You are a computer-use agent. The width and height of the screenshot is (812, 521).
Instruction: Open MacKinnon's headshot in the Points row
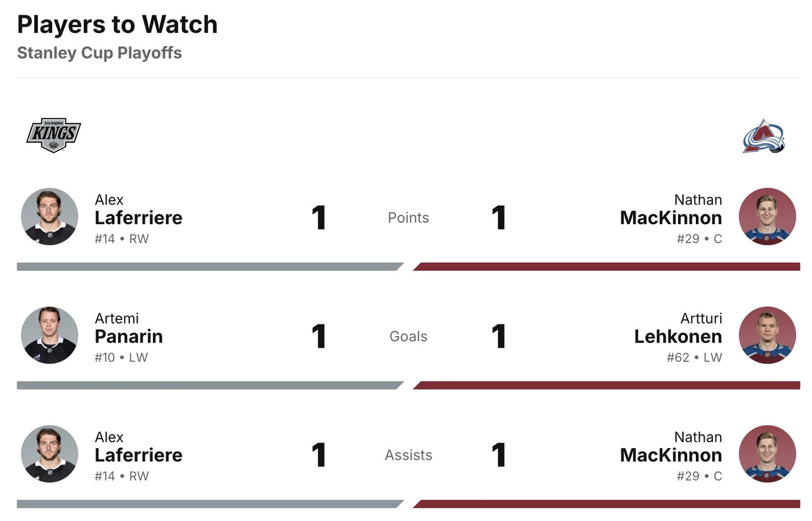(x=767, y=216)
